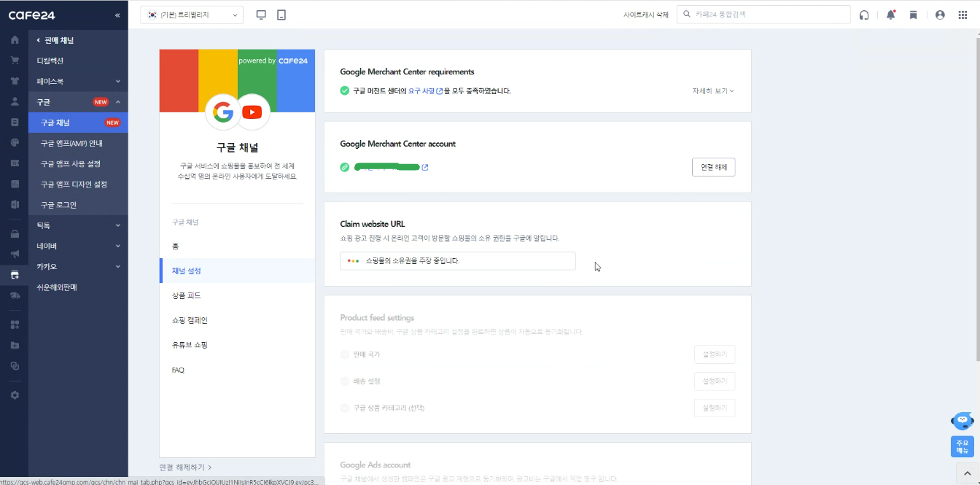Expand the 페이스북 menu section
980x485 pixels.
coord(78,81)
